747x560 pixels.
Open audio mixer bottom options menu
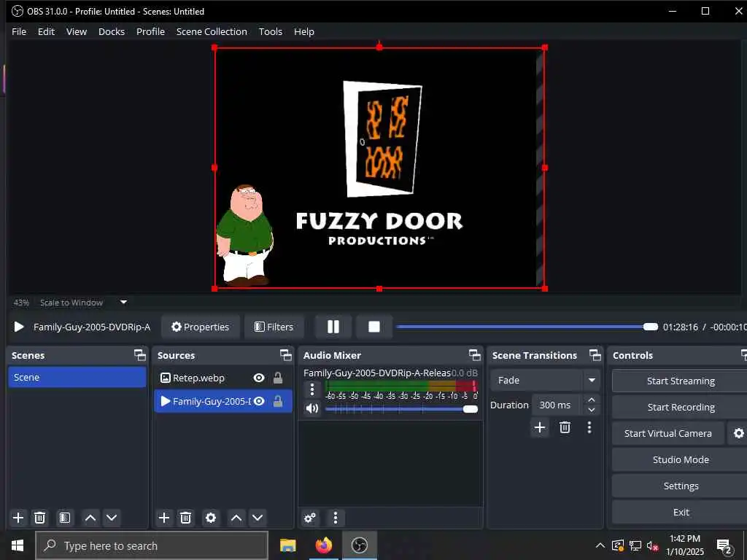[336, 518]
